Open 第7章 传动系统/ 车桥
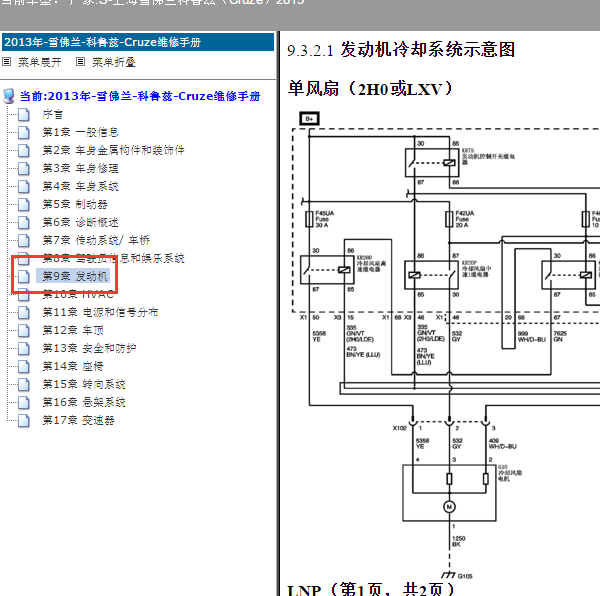Viewport: 600px width, 596px height. 96,240
